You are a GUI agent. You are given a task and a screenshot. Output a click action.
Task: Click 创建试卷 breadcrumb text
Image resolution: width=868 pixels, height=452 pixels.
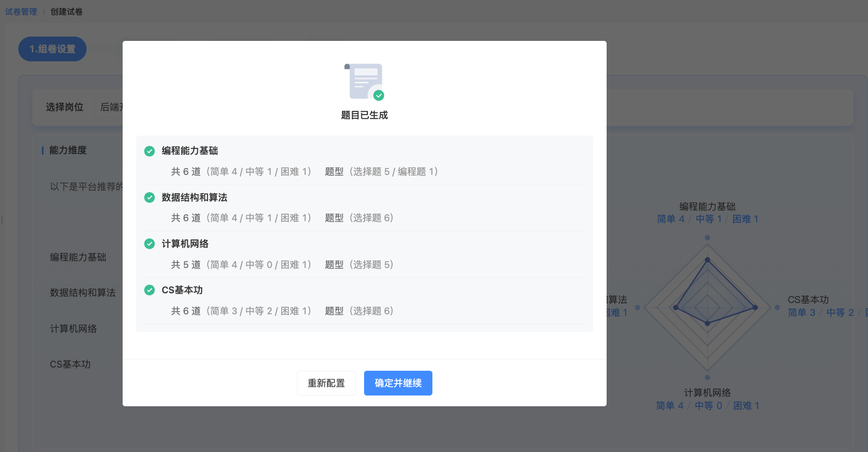pos(67,12)
